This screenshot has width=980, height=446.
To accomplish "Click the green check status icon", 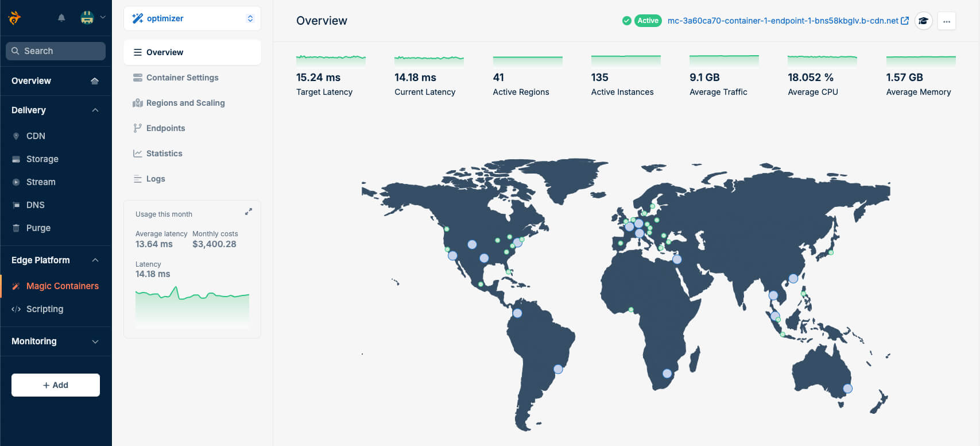I will 627,21.
